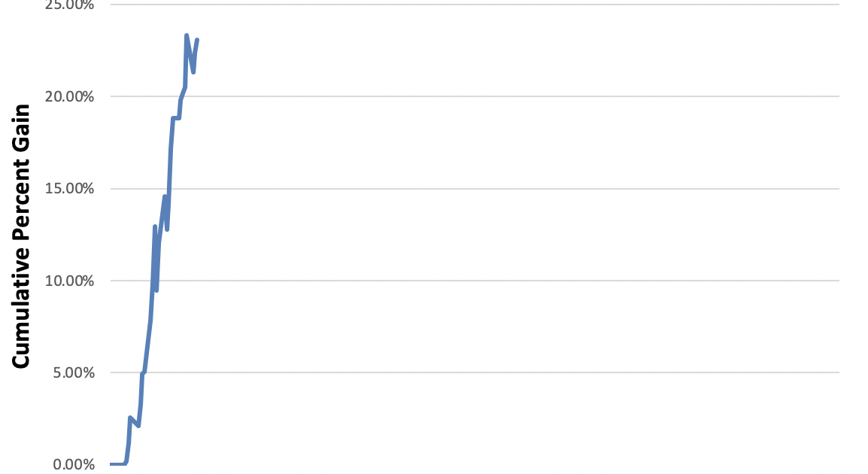The image size is (868, 474).
Task: Click the line's dip just after its peak
Action: click(193, 72)
